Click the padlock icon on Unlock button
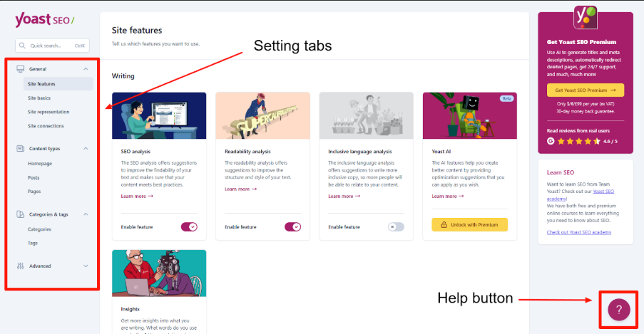 (444, 225)
